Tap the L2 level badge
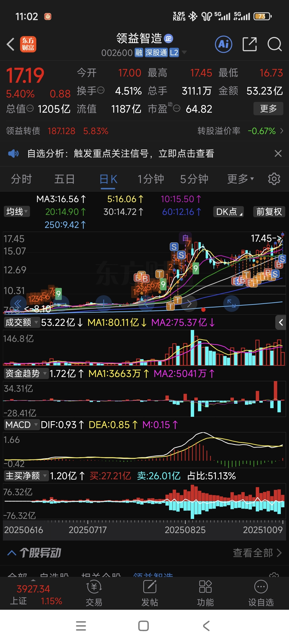 click(174, 53)
